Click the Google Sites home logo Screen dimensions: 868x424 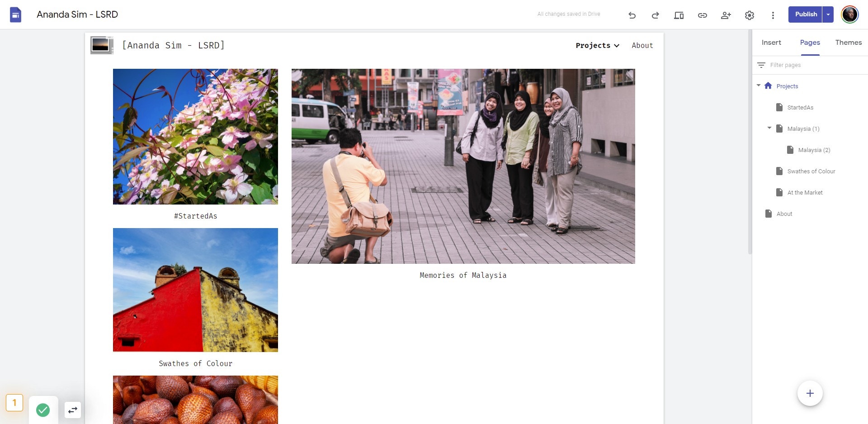(16, 15)
